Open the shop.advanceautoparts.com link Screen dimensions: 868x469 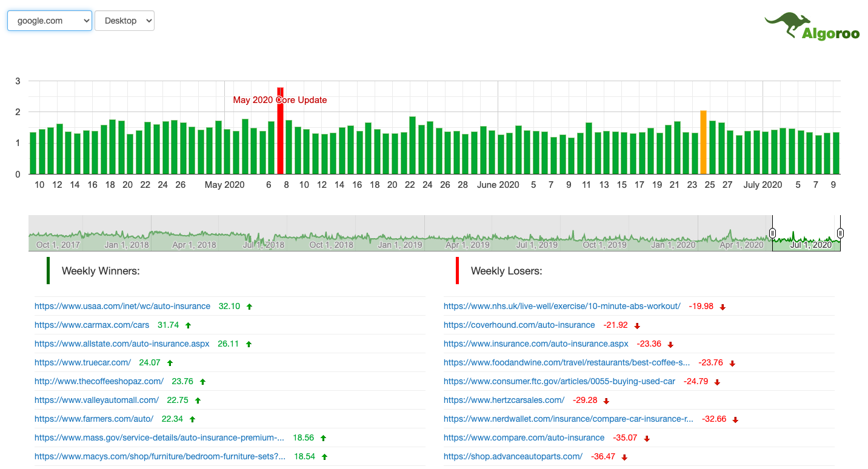[513, 456]
